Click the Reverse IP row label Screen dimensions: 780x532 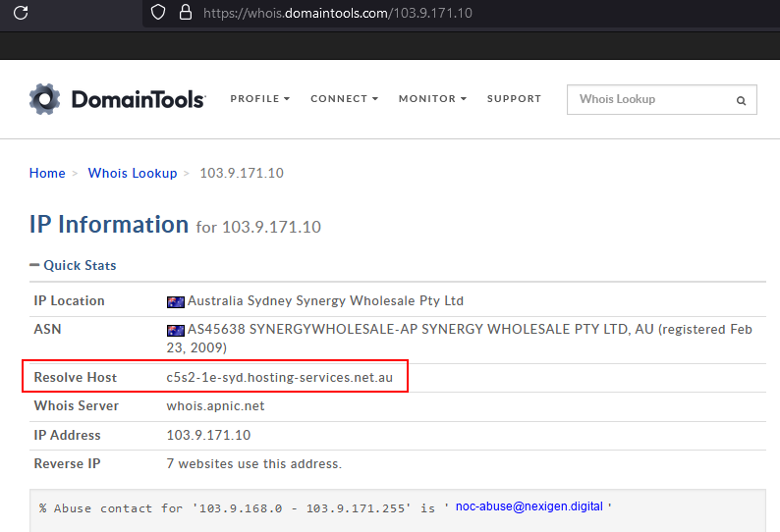click(67, 464)
